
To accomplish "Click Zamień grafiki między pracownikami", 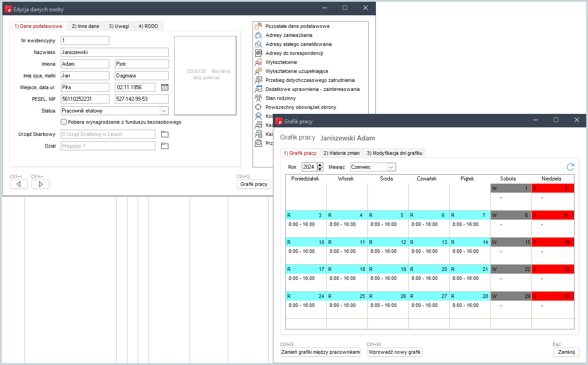I will [321, 352].
